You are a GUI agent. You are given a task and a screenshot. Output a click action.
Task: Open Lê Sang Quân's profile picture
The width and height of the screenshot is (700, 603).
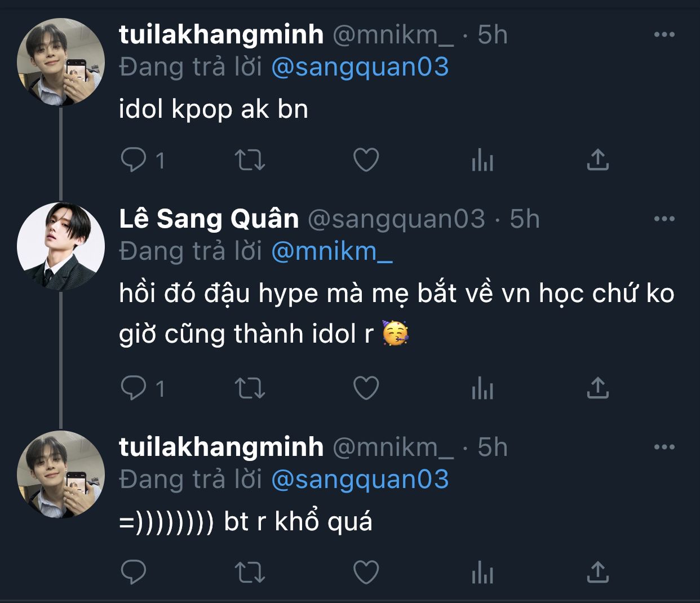61,246
